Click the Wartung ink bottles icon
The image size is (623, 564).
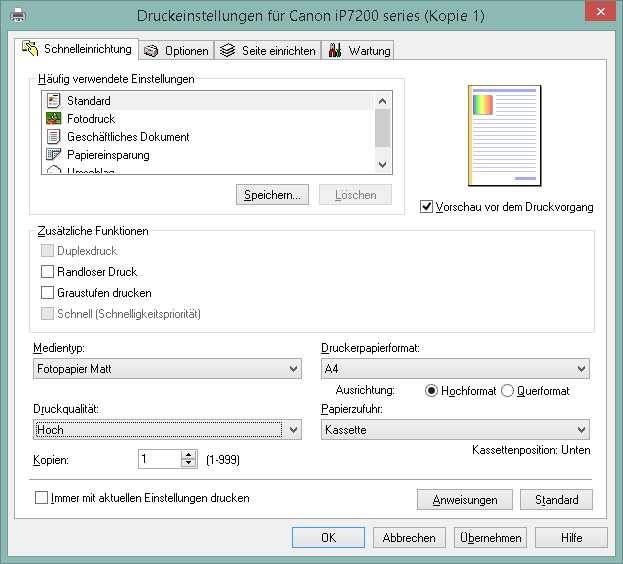335,50
